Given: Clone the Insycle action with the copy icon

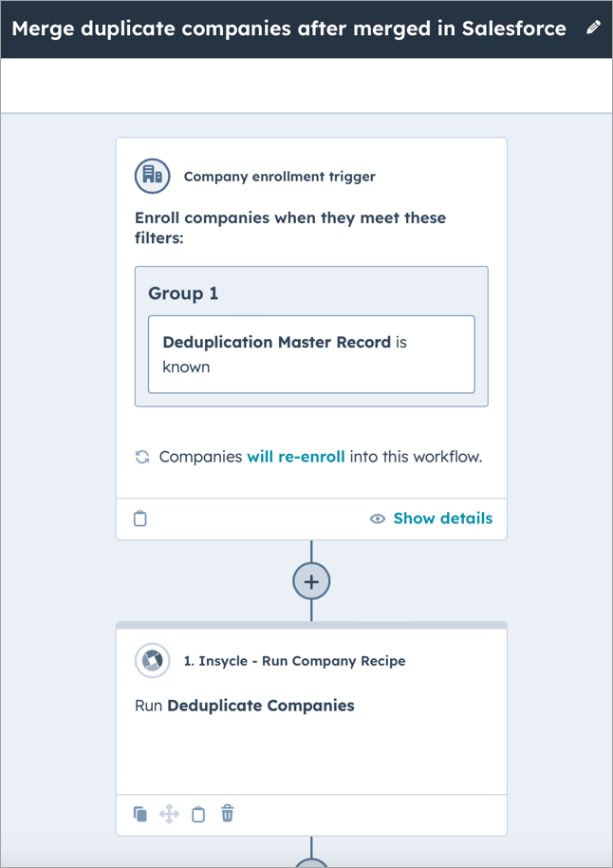Looking at the screenshot, I should (139, 814).
